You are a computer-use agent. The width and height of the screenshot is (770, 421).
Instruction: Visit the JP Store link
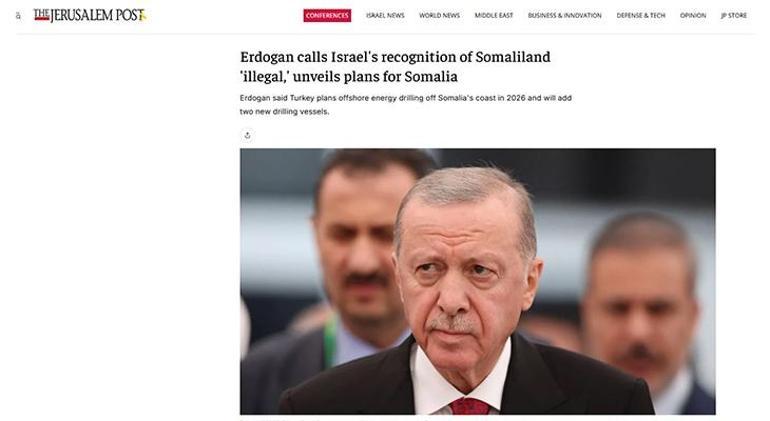coord(734,16)
